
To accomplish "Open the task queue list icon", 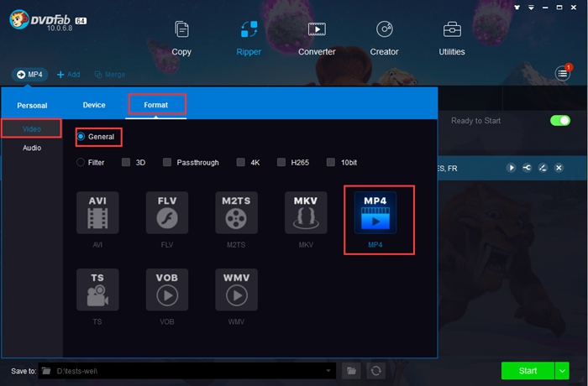I will click(x=563, y=74).
